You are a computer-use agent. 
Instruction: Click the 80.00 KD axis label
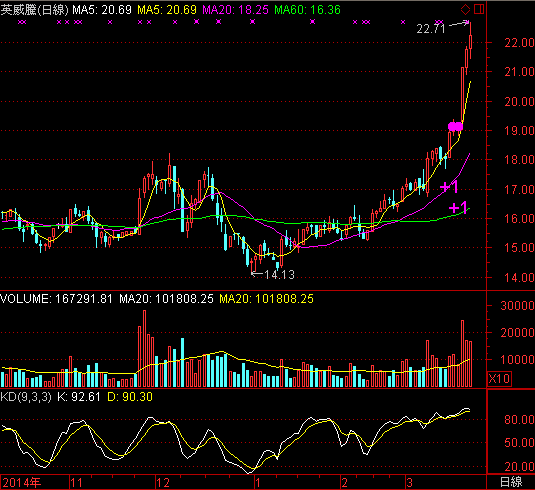[519, 420]
